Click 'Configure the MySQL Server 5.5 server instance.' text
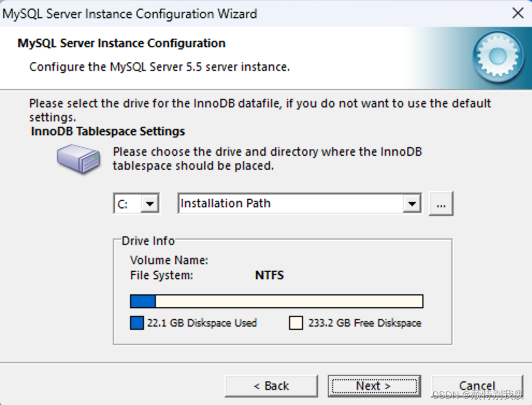Viewport: 532px width, 405px height. pyautogui.click(x=160, y=67)
